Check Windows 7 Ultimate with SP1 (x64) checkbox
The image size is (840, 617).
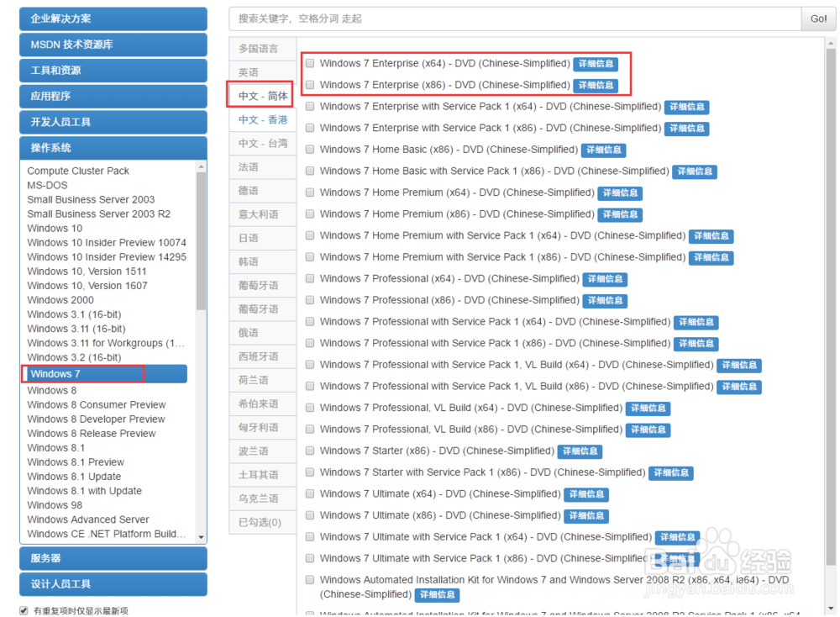coord(310,536)
